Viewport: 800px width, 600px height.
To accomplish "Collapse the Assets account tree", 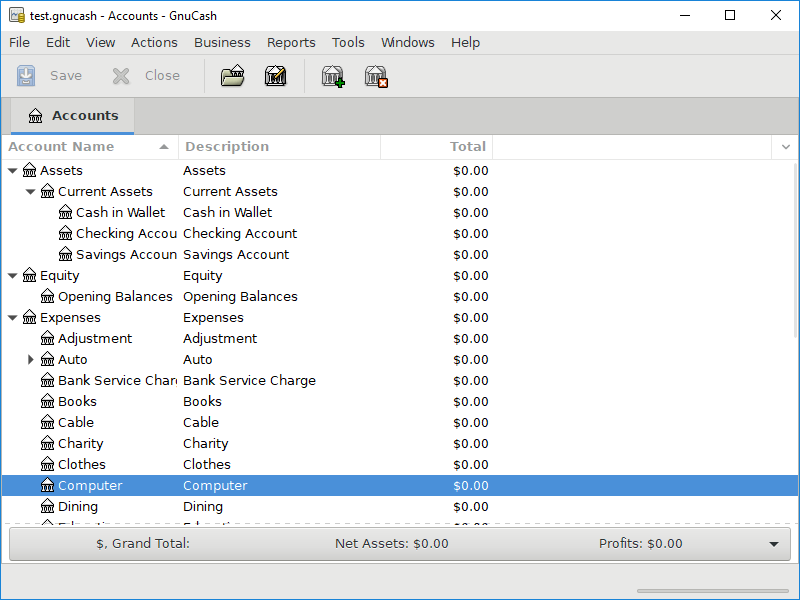I will coord(13,171).
